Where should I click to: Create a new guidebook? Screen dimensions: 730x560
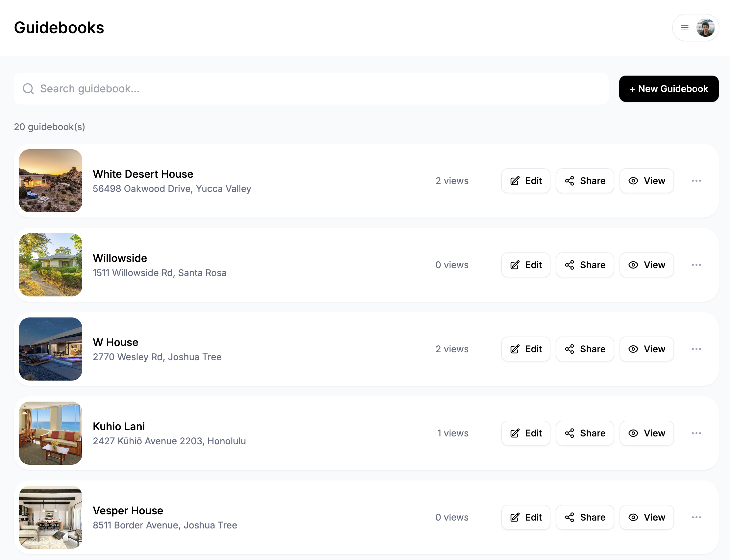coord(668,89)
